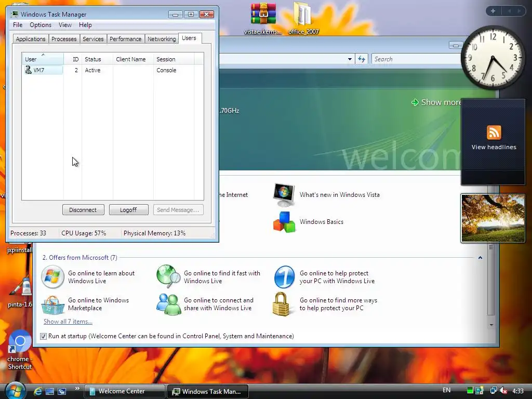Open What's new in Windows Vista icon
This screenshot has width=532, height=399.
(x=284, y=195)
